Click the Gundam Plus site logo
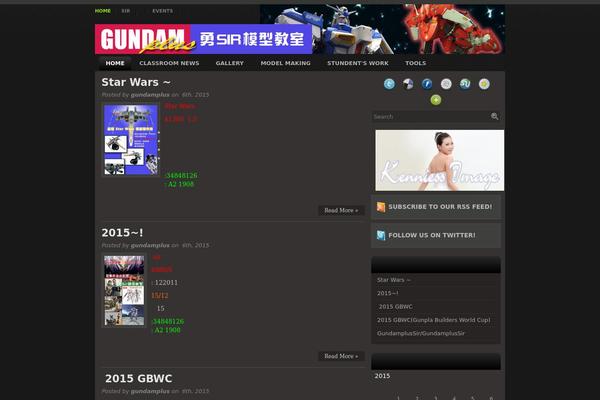The width and height of the screenshot is (600, 400). (x=203, y=39)
